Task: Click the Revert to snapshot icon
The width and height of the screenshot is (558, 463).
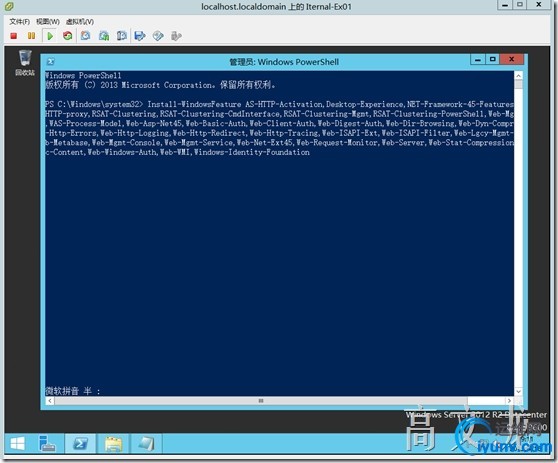Action: pyautogui.click(x=104, y=36)
